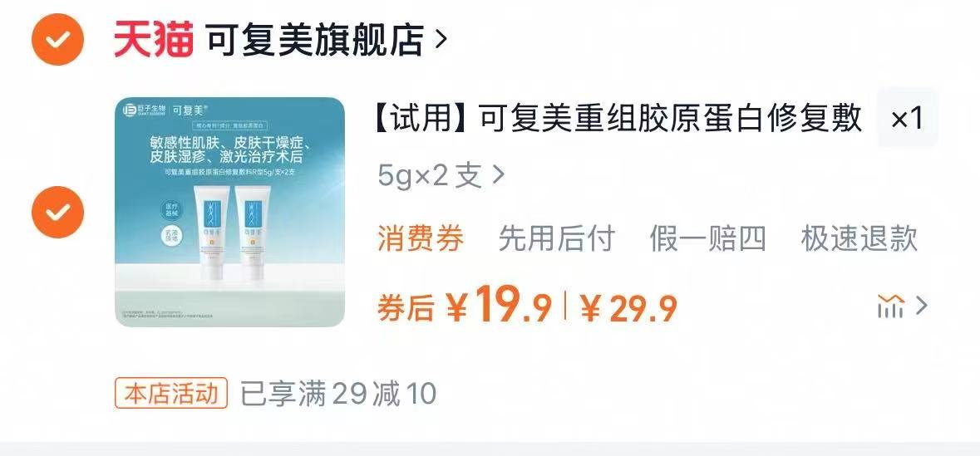Screen dimensions: 980x456
Task: Open the 5g×2支 specification selector
Action: click(x=441, y=177)
